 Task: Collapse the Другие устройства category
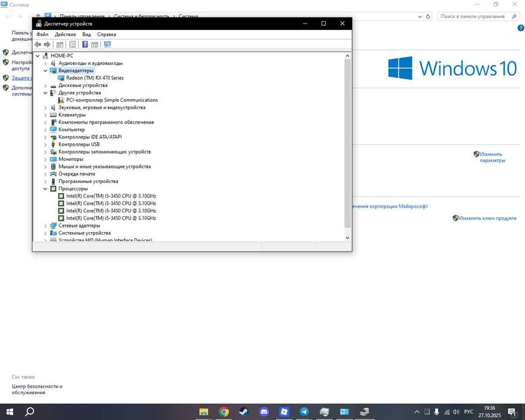(x=45, y=93)
